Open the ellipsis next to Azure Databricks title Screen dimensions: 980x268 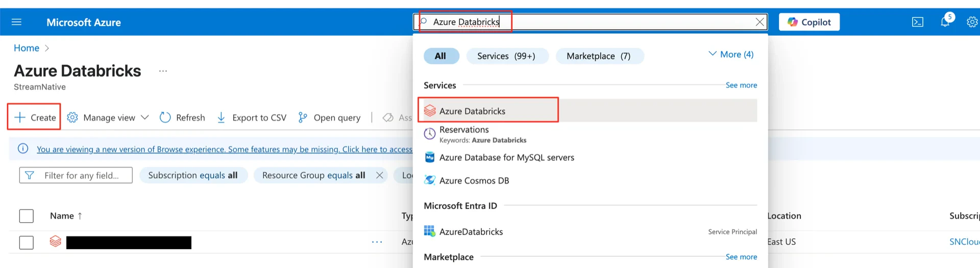[x=163, y=71]
